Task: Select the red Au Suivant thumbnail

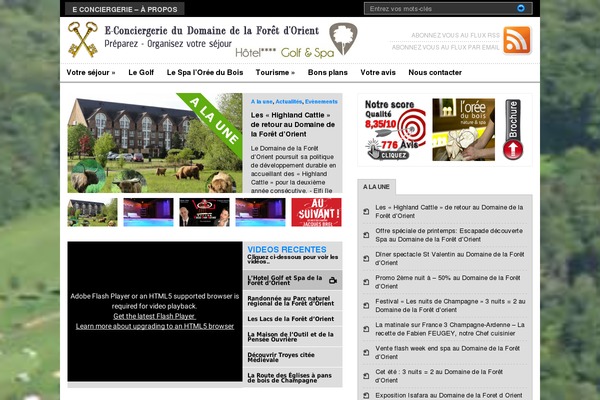Action: [x=316, y=212]
